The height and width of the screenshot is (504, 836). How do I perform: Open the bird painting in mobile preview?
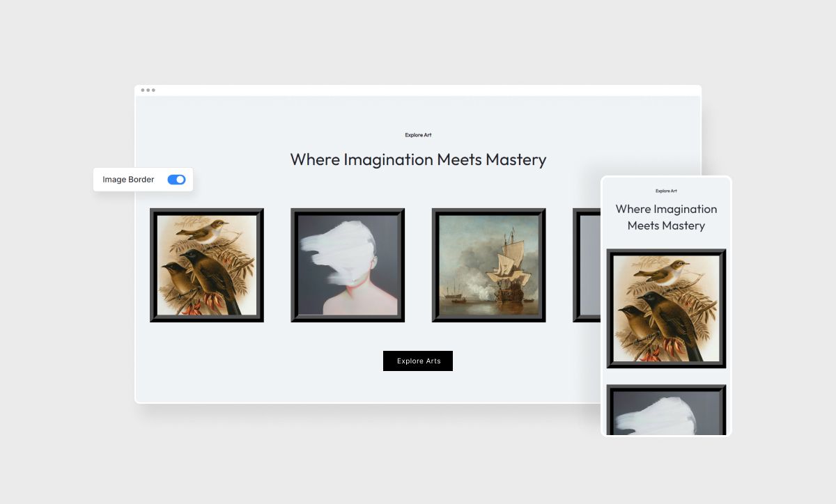(x=666, y=308)
